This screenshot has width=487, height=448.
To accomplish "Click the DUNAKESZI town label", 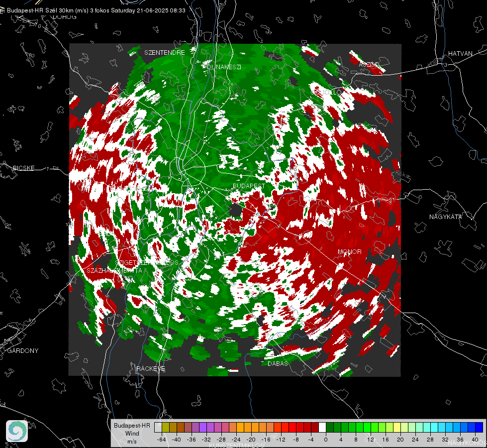I will click(x=224, y=67).
